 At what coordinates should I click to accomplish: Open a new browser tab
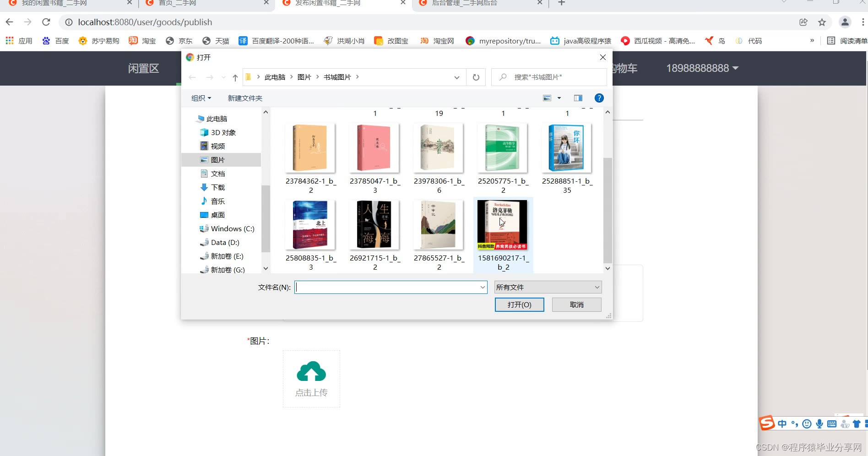click(562, 3)
